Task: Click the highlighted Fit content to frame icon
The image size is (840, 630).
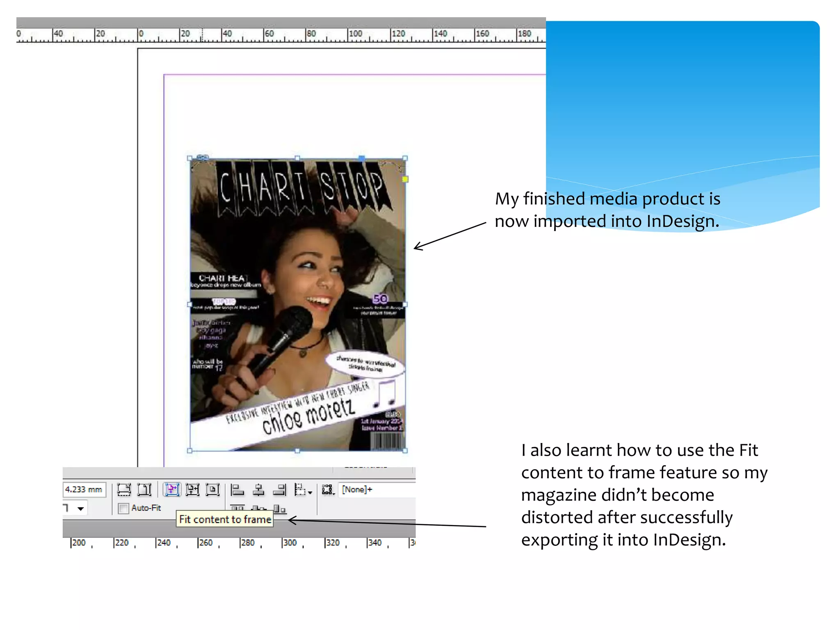Action: [x=172, y=489]
